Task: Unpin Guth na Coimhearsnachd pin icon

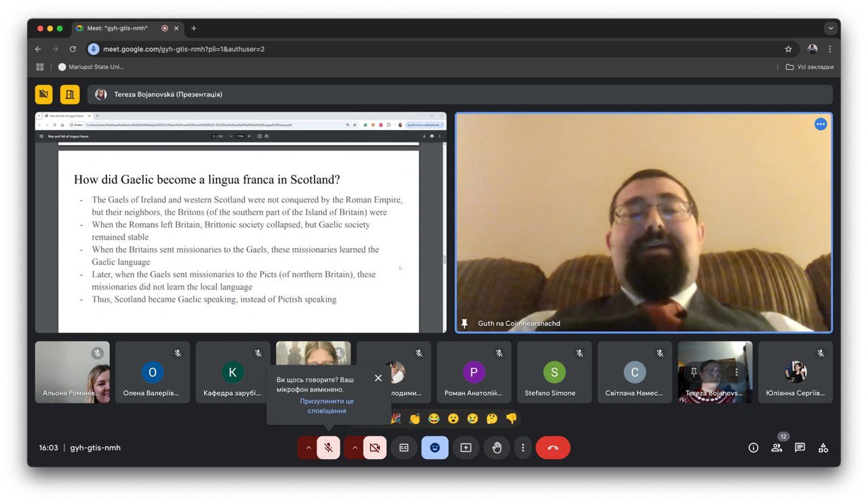Action: point(465,324)
